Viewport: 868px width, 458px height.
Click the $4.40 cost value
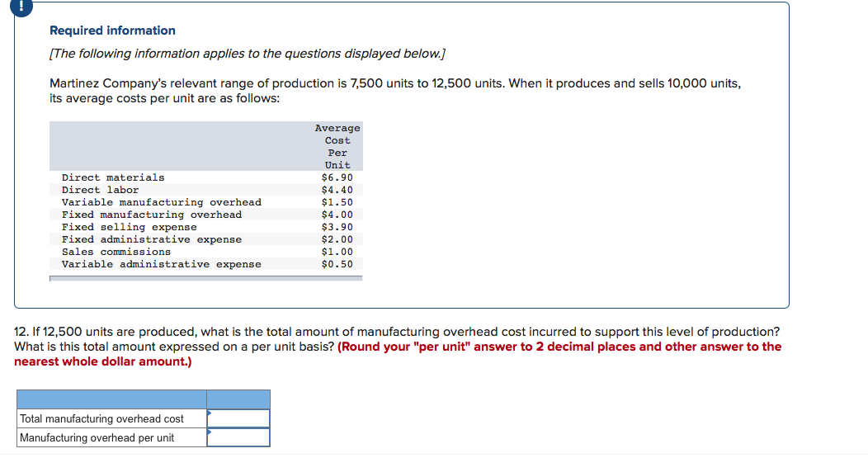337,190
